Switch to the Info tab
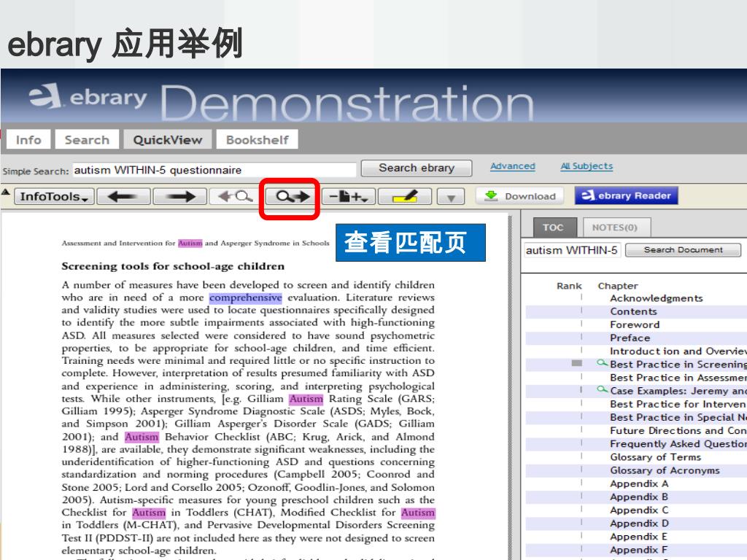The width and height of the screenshot is (747, 560). click(x=28, y=139)
